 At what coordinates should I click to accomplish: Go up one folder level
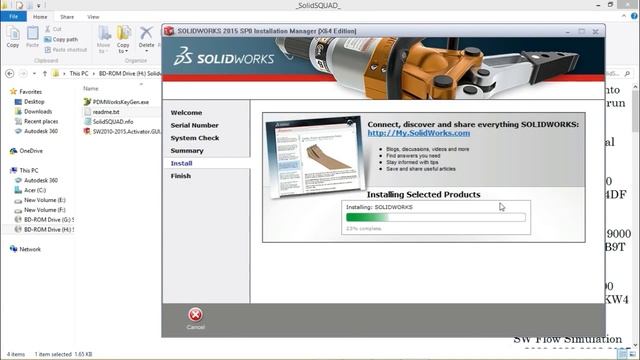pos(44,73)
